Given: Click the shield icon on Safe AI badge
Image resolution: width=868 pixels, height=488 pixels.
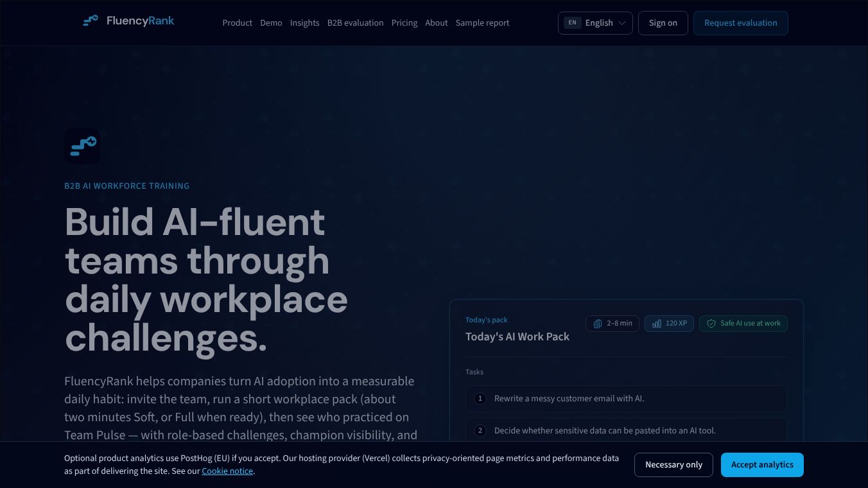Looking at the screenshot, I should 711,324.
